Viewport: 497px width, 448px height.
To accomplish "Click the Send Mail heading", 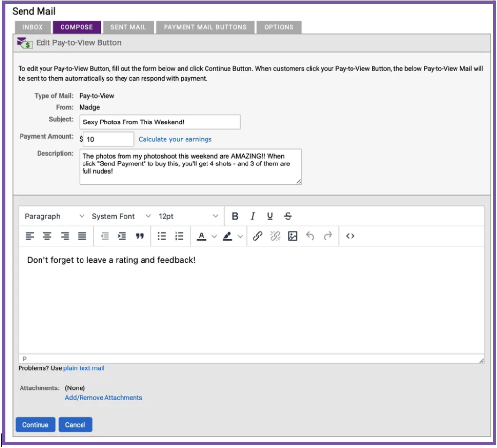I will [x=34, y=11].
